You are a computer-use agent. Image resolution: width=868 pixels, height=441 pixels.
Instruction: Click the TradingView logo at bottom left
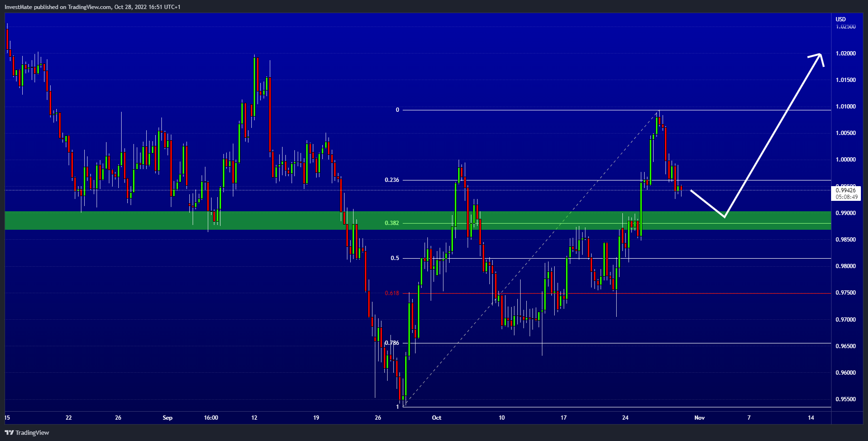(27, 432)
